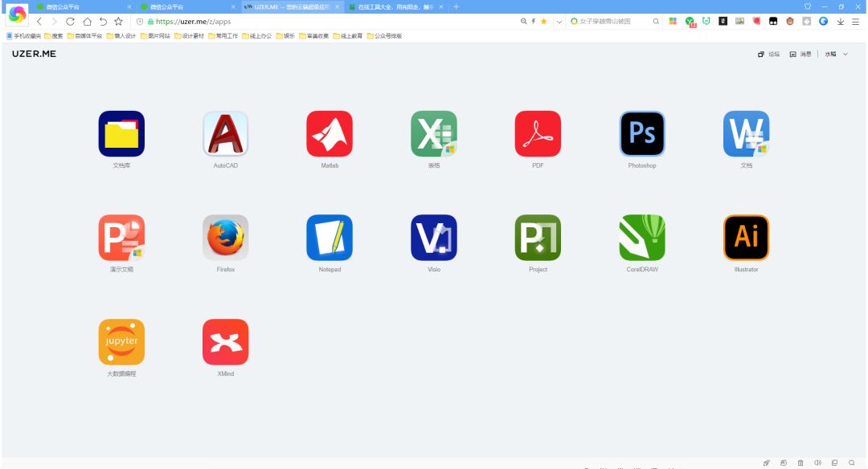The height and width of the screenshot is (469, 868).
Task: Launch the CorelDRAW app
Action: point(642,238)
